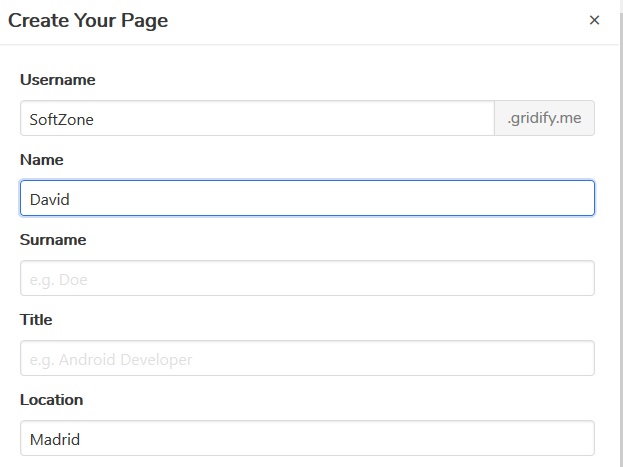Click the Name label text
The height and width of the screenshot is (467, 623).
point(41,159)
